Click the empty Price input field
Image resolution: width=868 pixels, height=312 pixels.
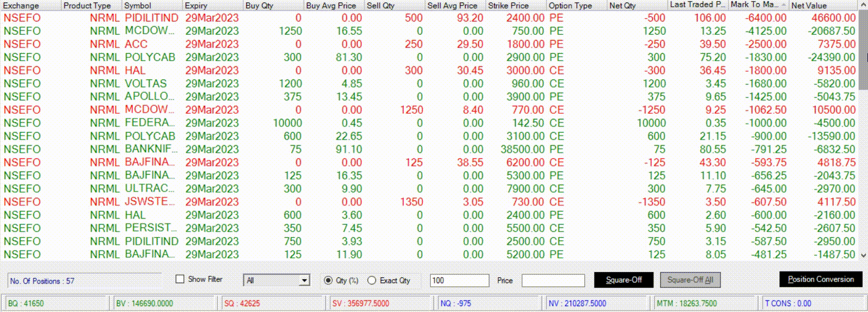click(553, 280)
